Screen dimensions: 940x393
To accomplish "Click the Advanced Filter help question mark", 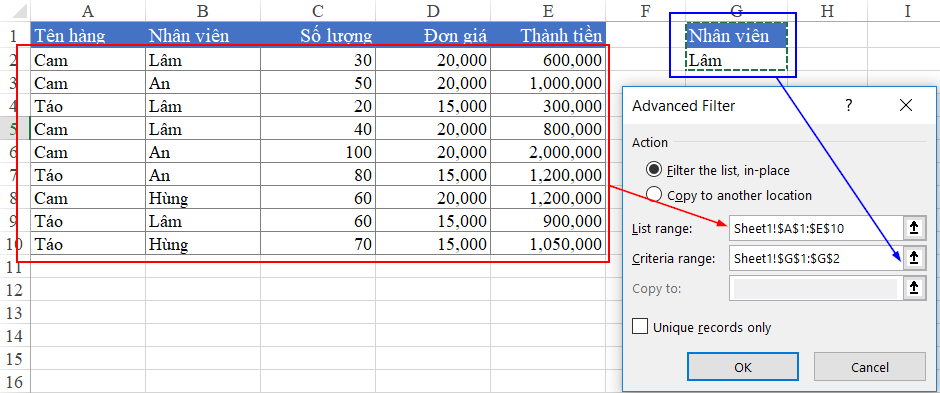I will [x=848, y=106].
